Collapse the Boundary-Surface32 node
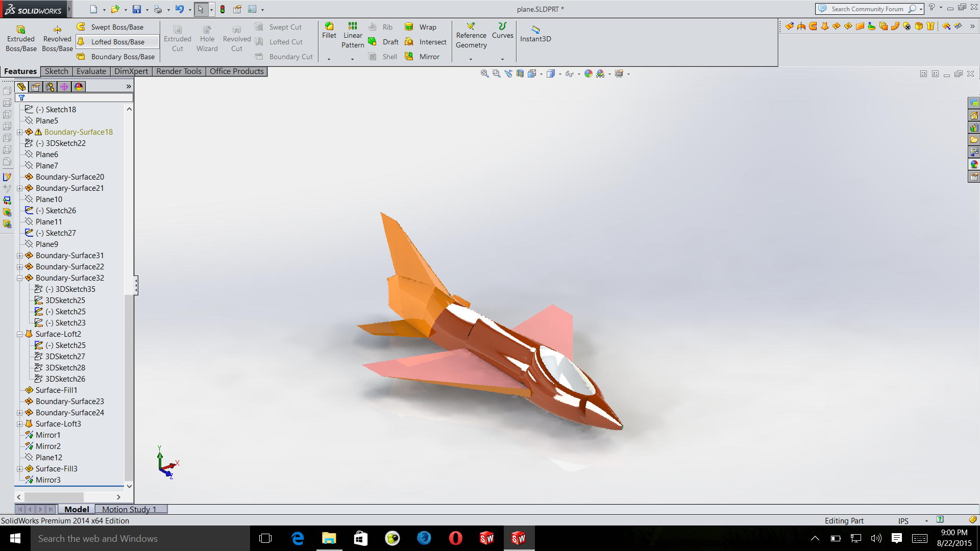 click(20, 278)
